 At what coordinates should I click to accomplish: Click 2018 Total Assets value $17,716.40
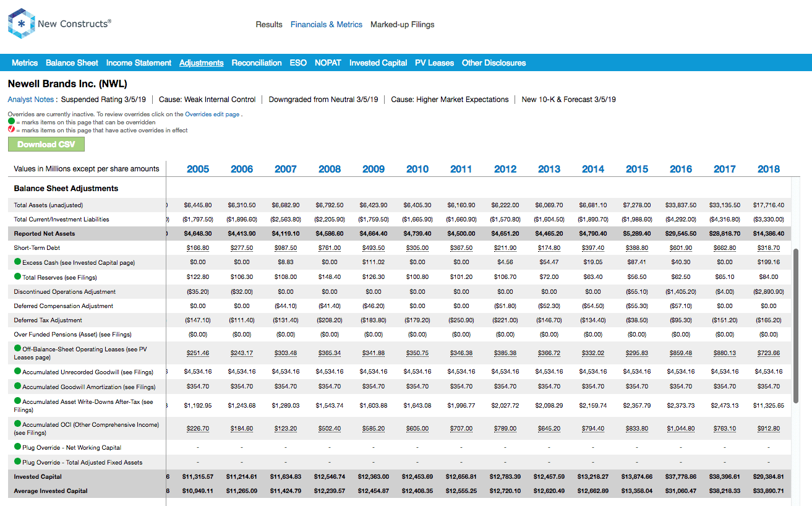click(769, 205)
